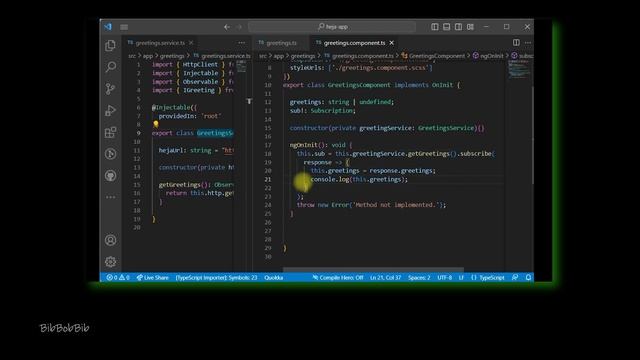Start Live Share from status bar
The width and height of the screenshot is (640, 360).
click(x=153, y=278)
